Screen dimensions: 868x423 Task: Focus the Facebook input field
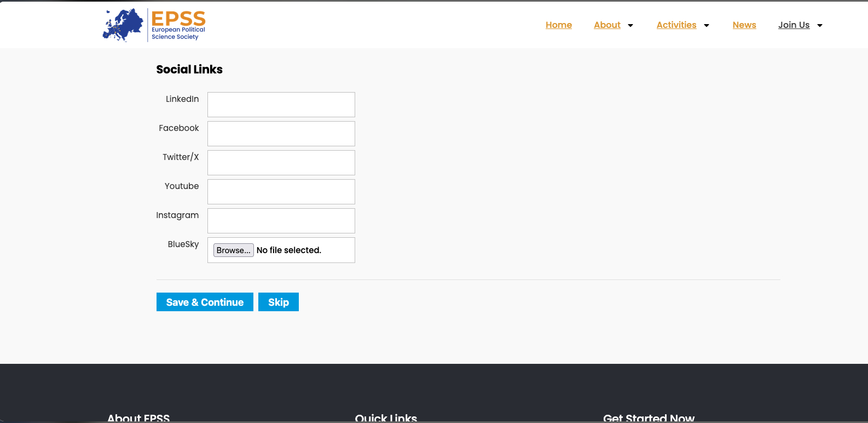[281, 134]
